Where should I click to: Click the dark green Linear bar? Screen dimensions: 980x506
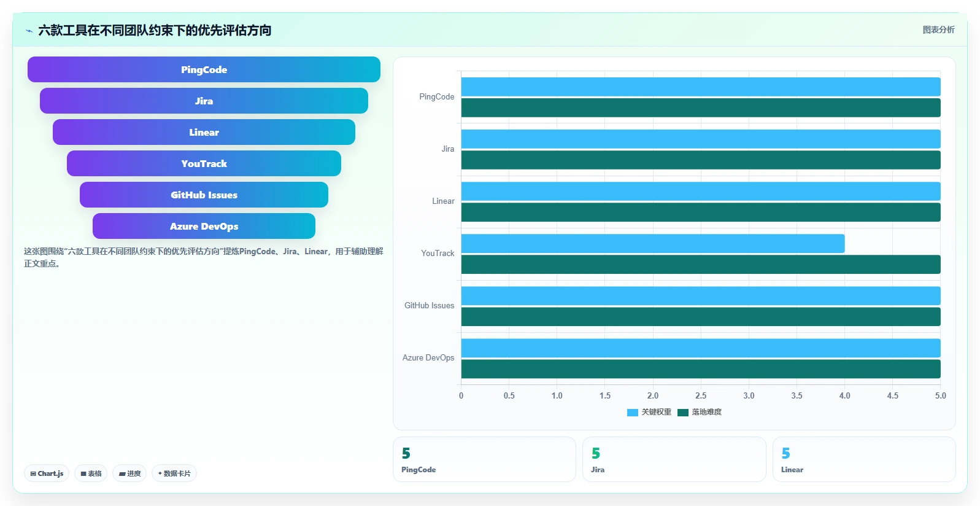(x=701, y=212)
